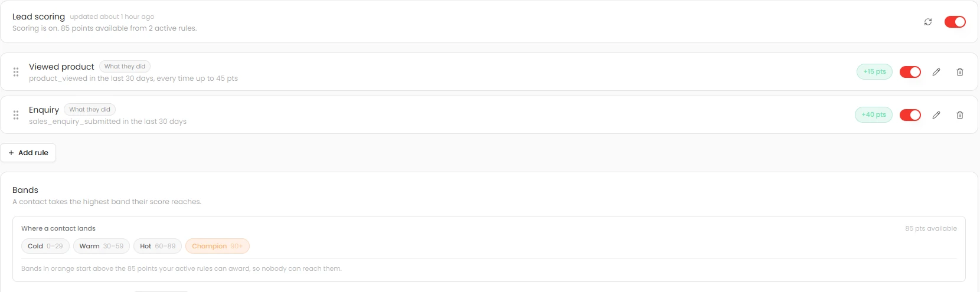Click the +15 pts badge
Screen dimensions: 980x292
click(874, 72)
